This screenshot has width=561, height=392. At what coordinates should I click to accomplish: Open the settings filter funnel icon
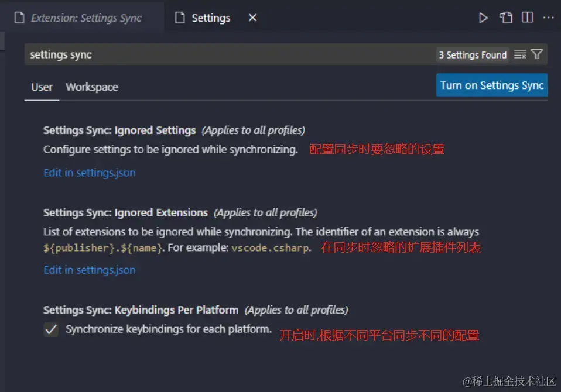pos(537,54)
